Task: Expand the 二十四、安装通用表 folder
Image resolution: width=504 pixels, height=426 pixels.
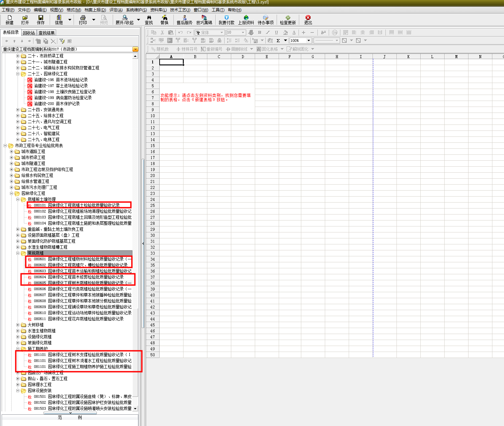Action: [x=18, y=110]
